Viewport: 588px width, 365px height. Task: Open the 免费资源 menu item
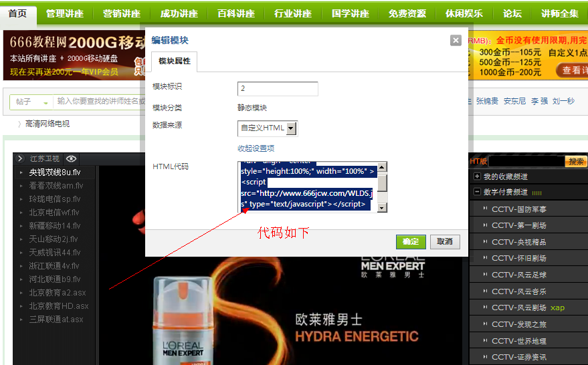[407, 14]
